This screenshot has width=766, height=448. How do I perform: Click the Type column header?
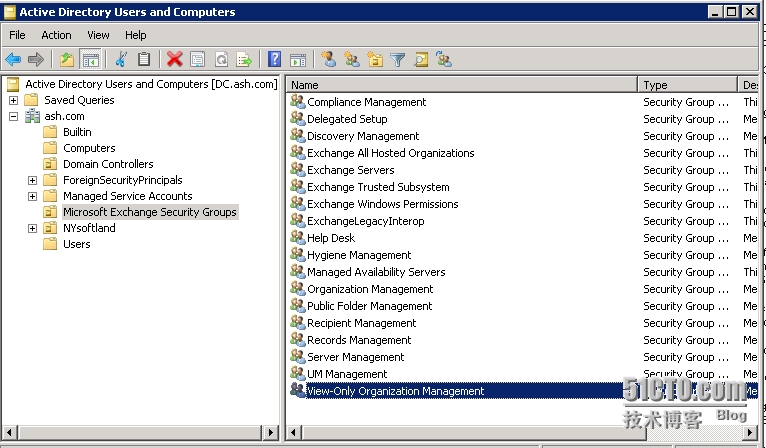[688, 85]
